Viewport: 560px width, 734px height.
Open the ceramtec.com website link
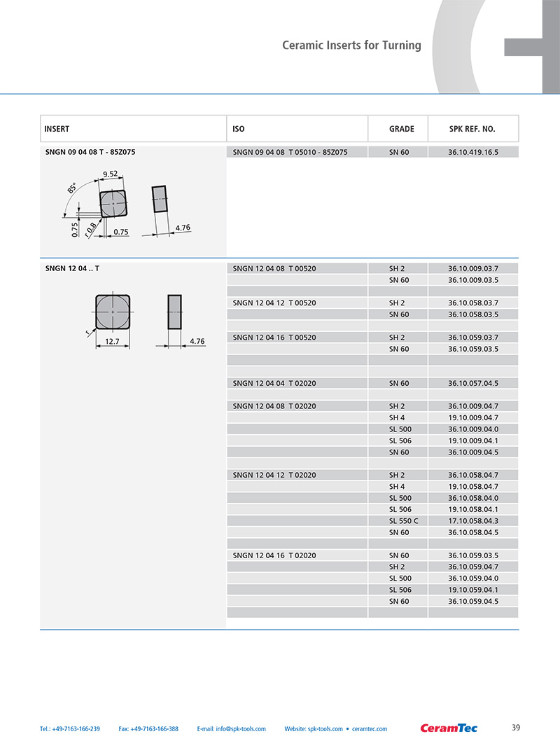tap(370, 728)
